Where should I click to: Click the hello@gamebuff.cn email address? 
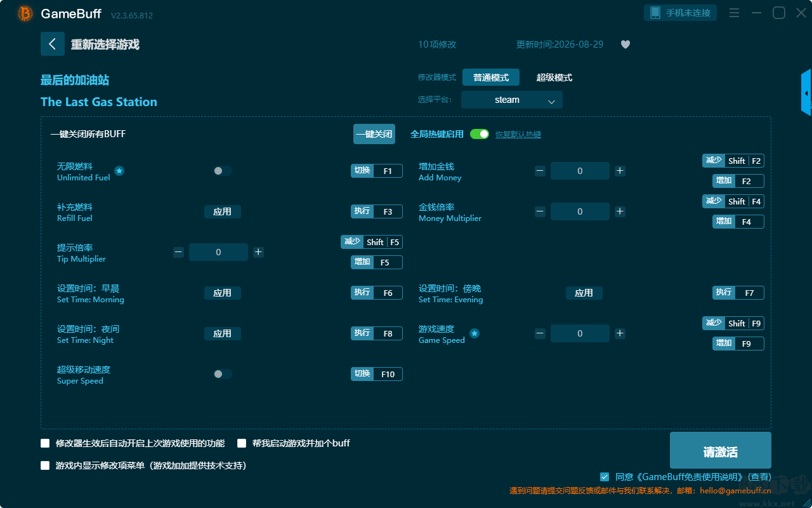735,491
